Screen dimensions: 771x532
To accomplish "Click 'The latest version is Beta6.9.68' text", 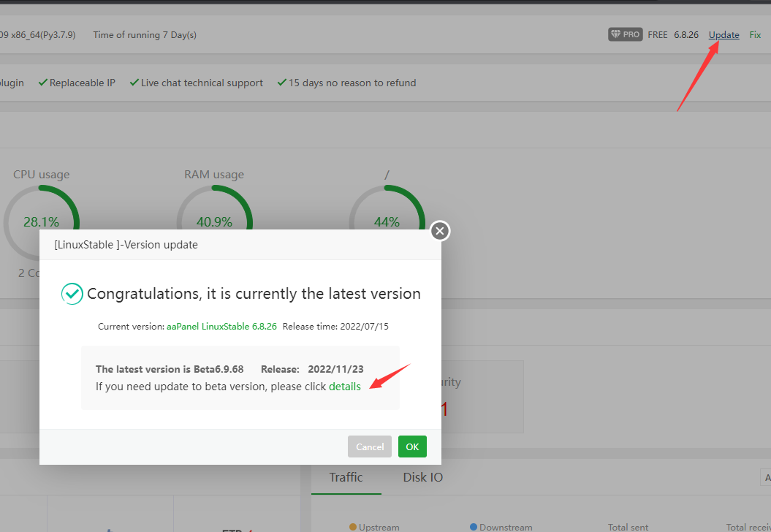I will coord(170,369).
